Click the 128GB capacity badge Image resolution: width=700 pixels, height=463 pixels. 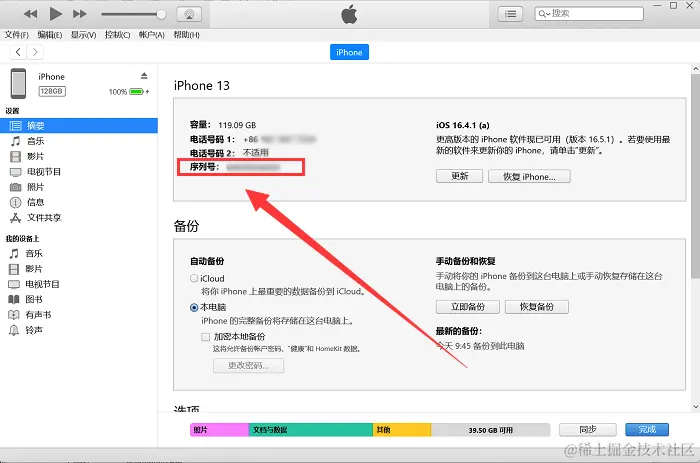point(52,91)
